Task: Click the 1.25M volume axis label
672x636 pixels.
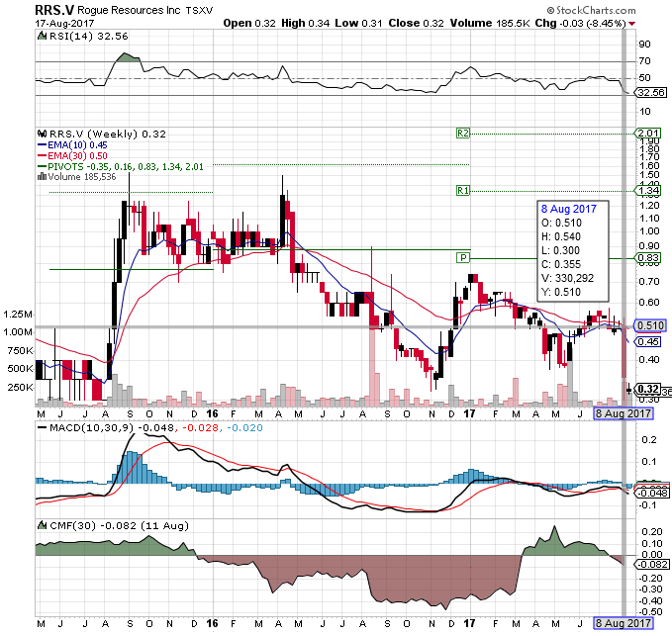Action: pos(18,315)
